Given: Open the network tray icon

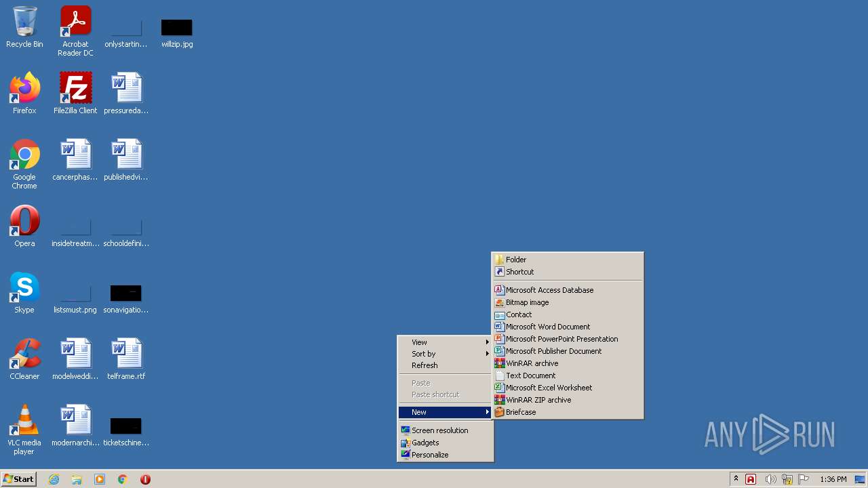Looking at the screenshot, I should point(787,479).
